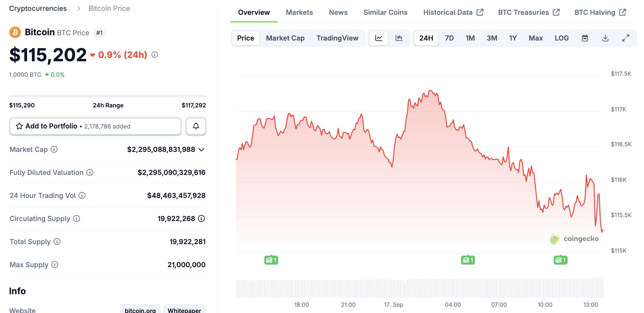Click the news marker near 18:00
Screen dimensions: 644x313
pyautogui.click(x=271, y=260)
